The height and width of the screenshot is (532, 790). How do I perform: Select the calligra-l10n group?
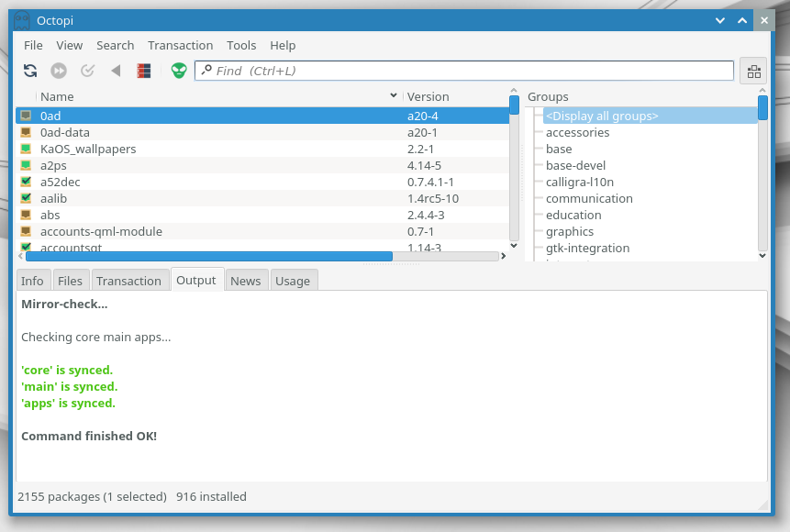click(579, 182)
